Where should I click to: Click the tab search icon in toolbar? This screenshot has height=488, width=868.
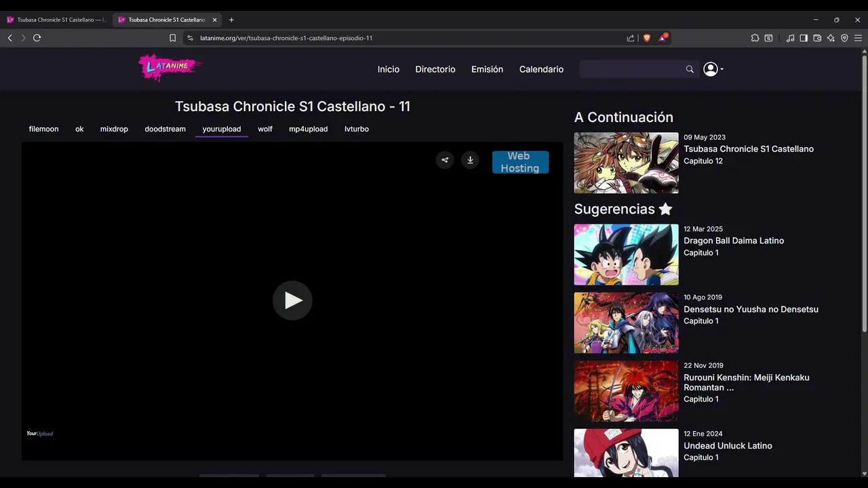point(768,38)
